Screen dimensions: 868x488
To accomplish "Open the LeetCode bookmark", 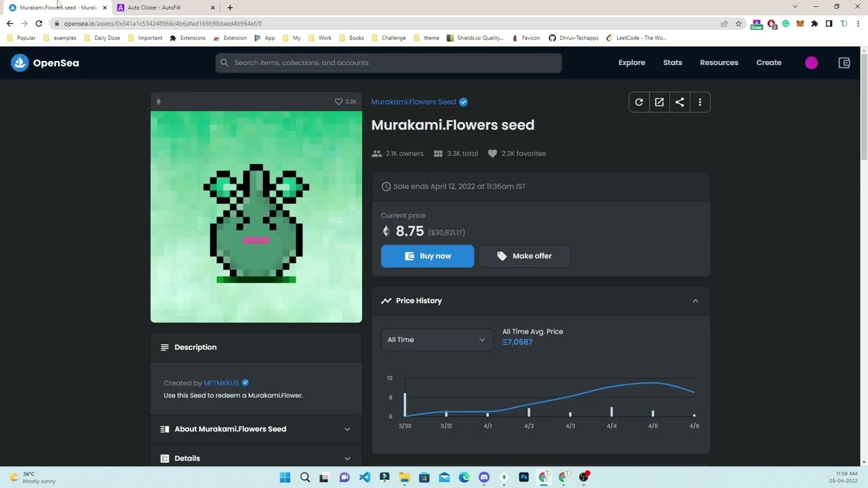I will (x=636, y=38).
